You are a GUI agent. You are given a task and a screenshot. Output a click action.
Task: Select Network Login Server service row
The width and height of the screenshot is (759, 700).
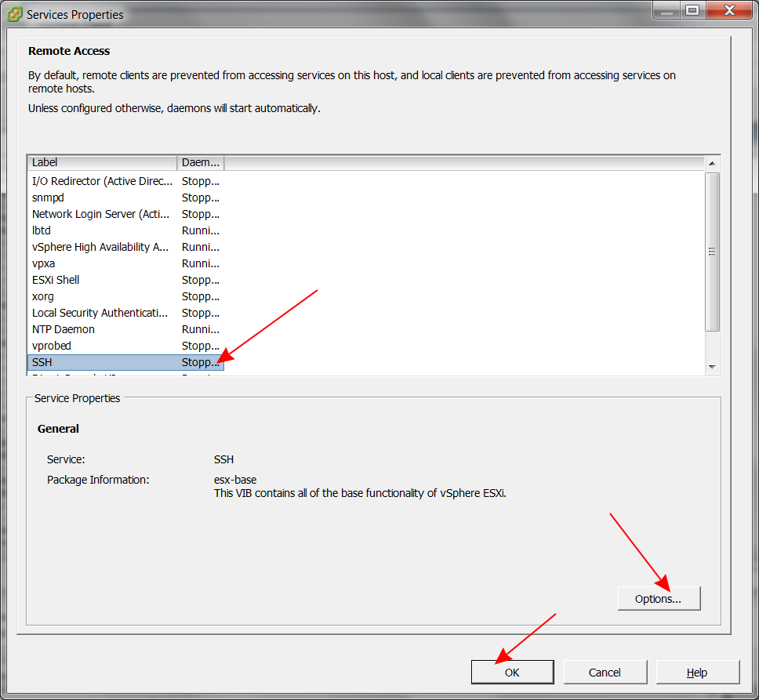[100, 214]
